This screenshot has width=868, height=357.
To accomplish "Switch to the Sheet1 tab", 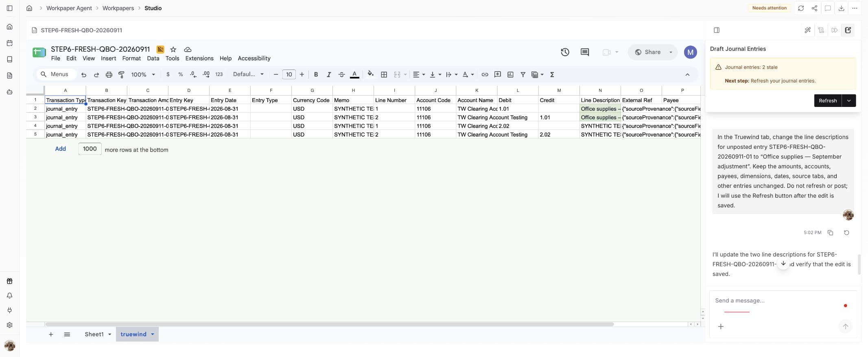I will (x=94, y=334).
